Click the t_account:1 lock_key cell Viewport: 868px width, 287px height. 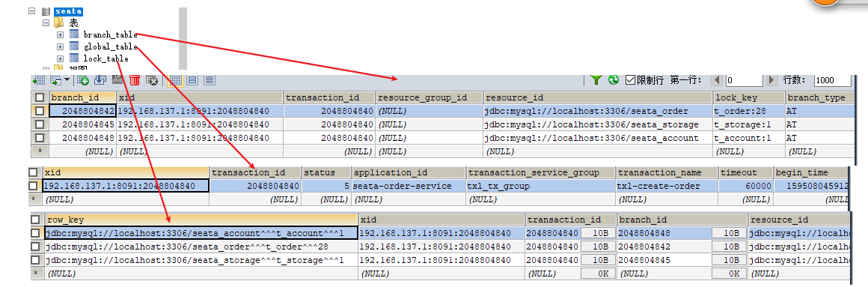(748, 137)
